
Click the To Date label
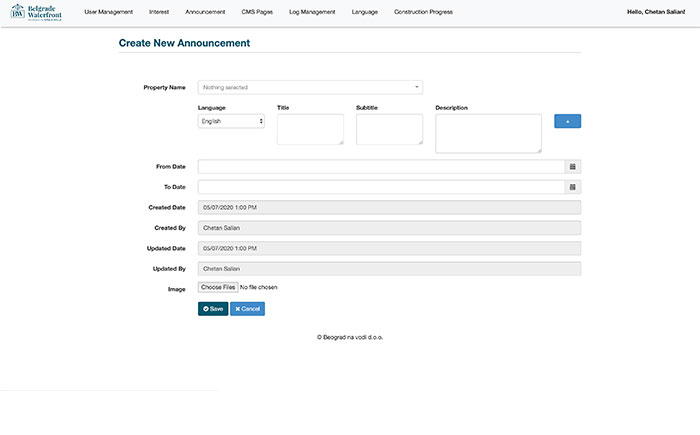[x=175, y=187]
